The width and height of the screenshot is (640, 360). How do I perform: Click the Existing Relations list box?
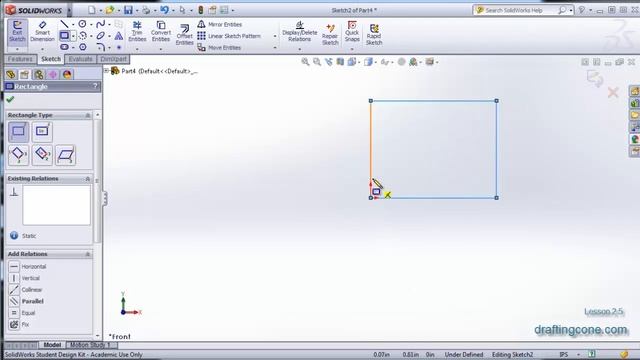(56, 205)
